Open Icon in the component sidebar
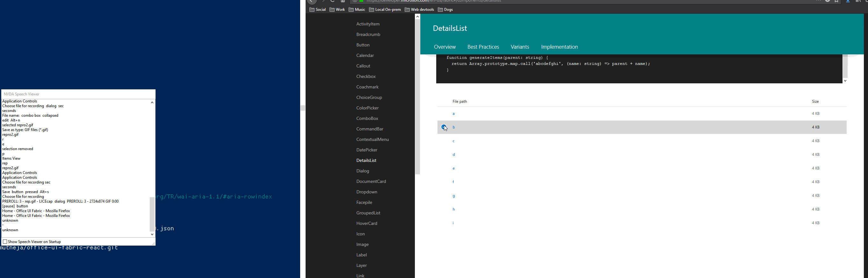This screenshot has width=868, height=278. coord(360,234)
